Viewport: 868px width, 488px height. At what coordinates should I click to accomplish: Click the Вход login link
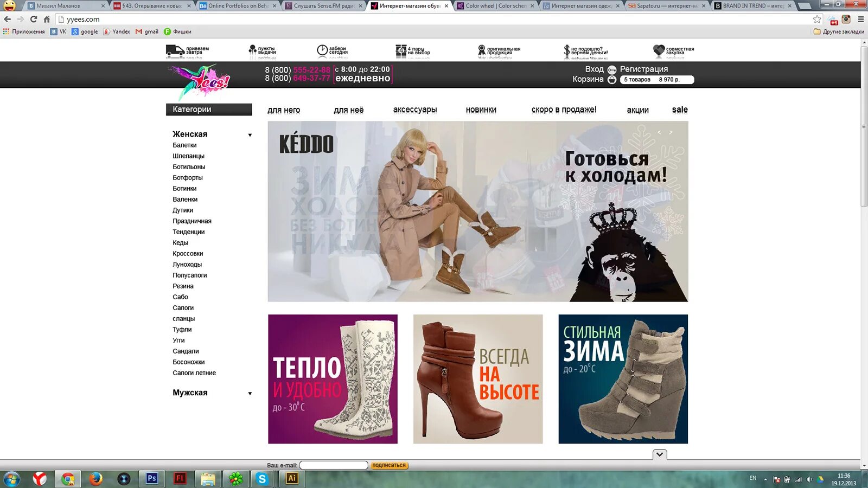595,69
